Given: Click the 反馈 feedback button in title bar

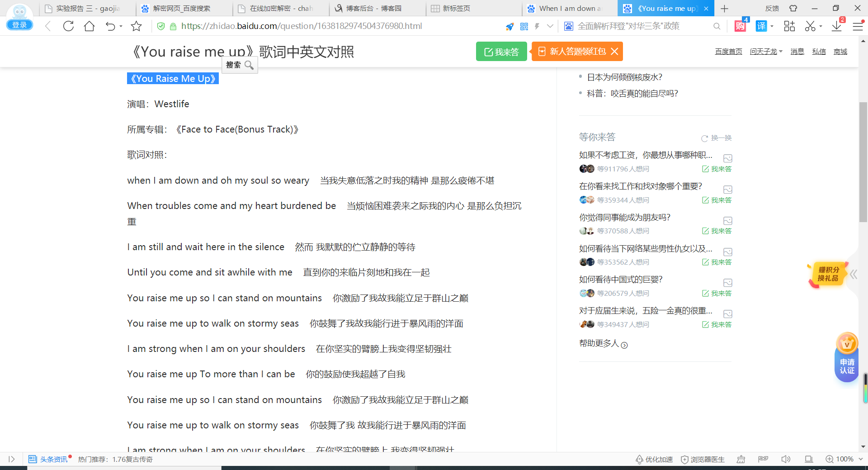Looking at the screenshot, I should click(x=772, y=8).
